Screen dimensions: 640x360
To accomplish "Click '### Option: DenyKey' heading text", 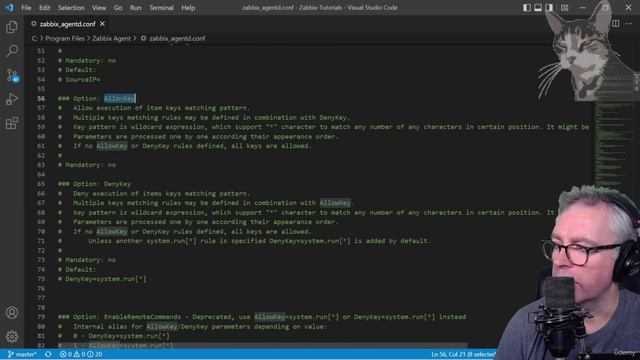I will point(94,184).
